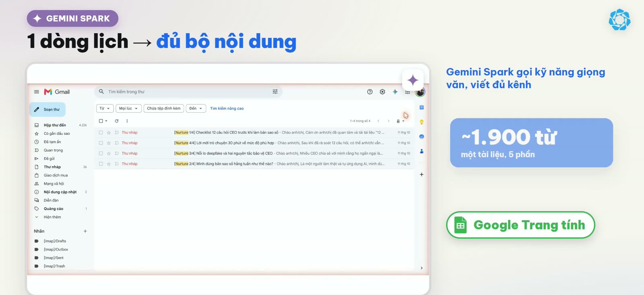Image resolution: width=644 pixels, height=295 pixels.
Task: Click the Tìm kiếm trong thư search field
Action: [189, 92]
